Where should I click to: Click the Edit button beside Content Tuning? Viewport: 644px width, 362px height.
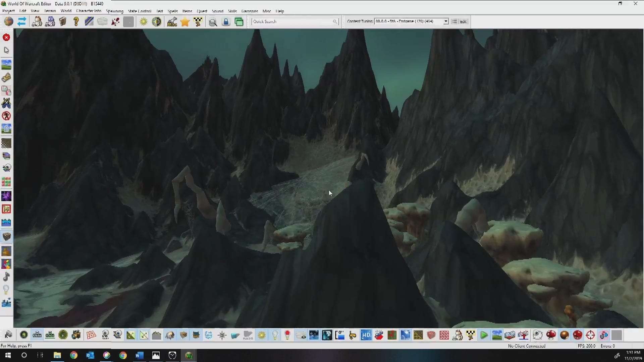pyautogui.click(x=463, y=21)
